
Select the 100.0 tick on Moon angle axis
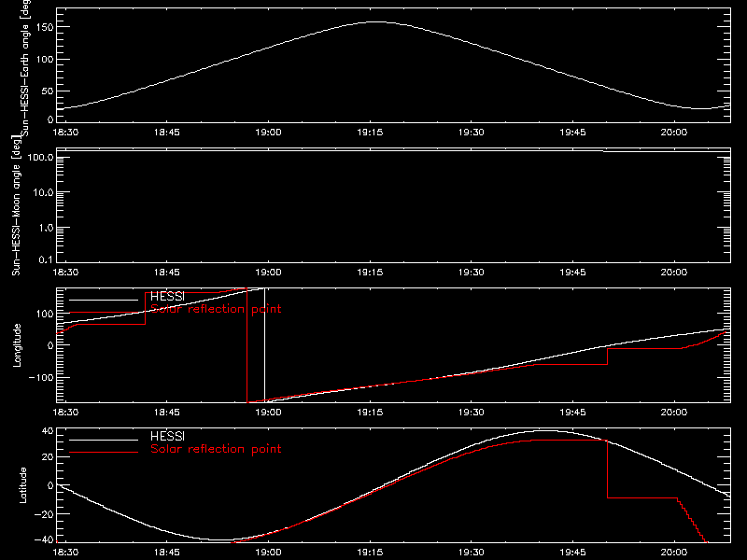tap(40, 157)
